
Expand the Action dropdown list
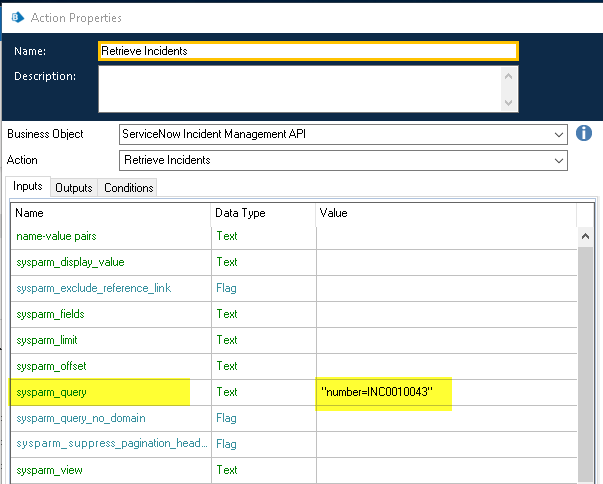click(x=558, y=160)
